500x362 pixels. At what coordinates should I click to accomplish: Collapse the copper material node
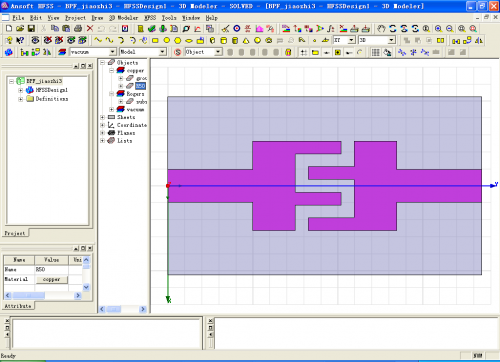tap(112, 71)
